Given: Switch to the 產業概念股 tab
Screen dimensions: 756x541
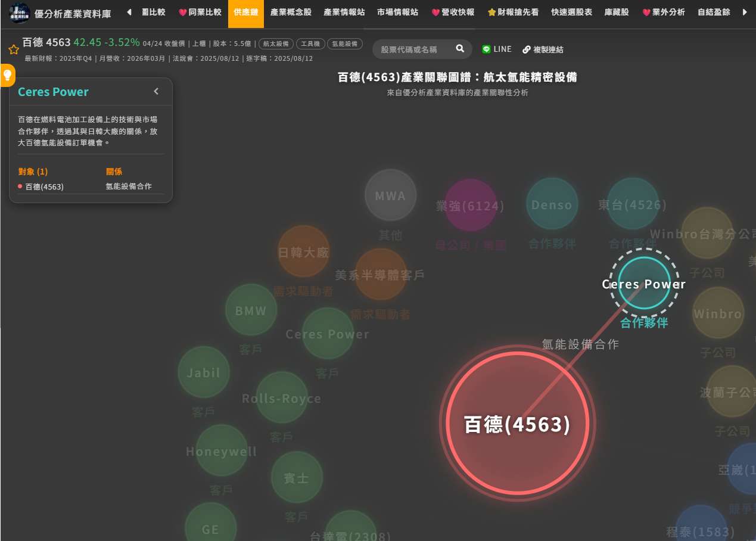Looking at the screenshot, I should (290, 13).
